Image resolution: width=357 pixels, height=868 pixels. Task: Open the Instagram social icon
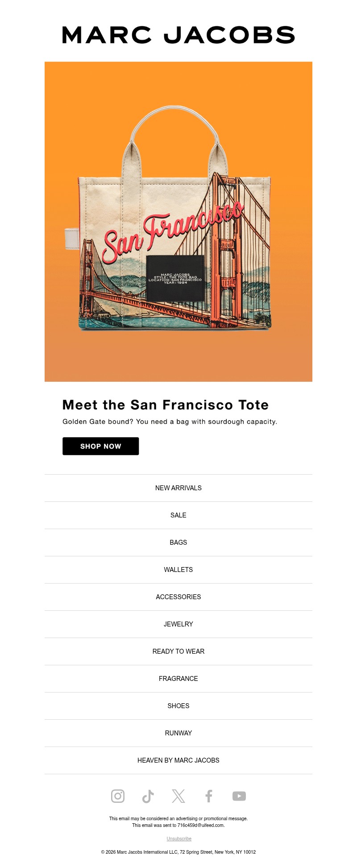click(118, 796)
